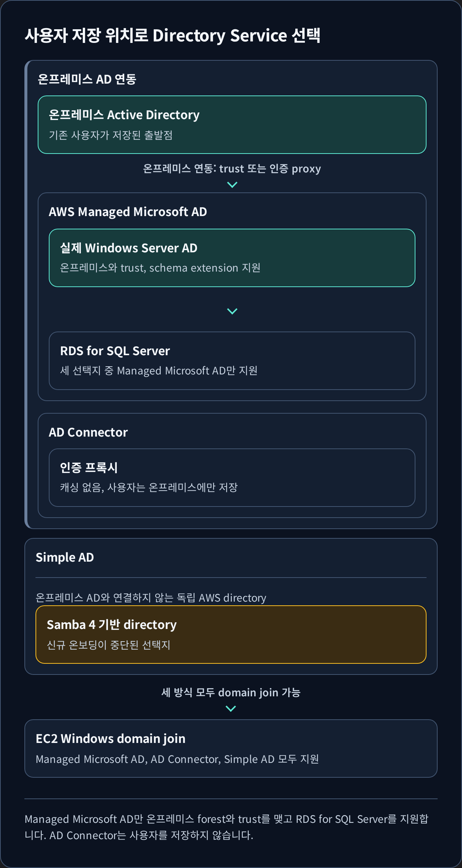This screenshot has width=462, height=868.
Task: Click the chevron above EC2 Windows domain join
Action: point(231,709)
